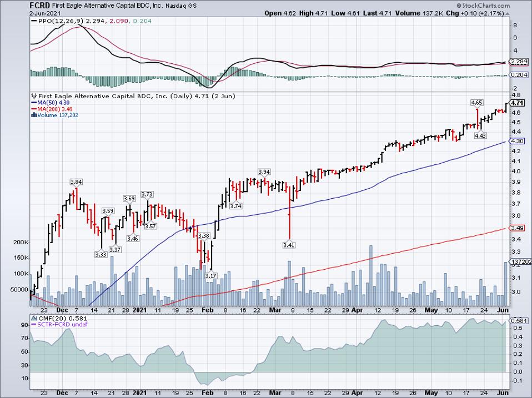Open the StockCharts.com copyright link
This screenshot has height=398, width=532.
tap(483, 6)
